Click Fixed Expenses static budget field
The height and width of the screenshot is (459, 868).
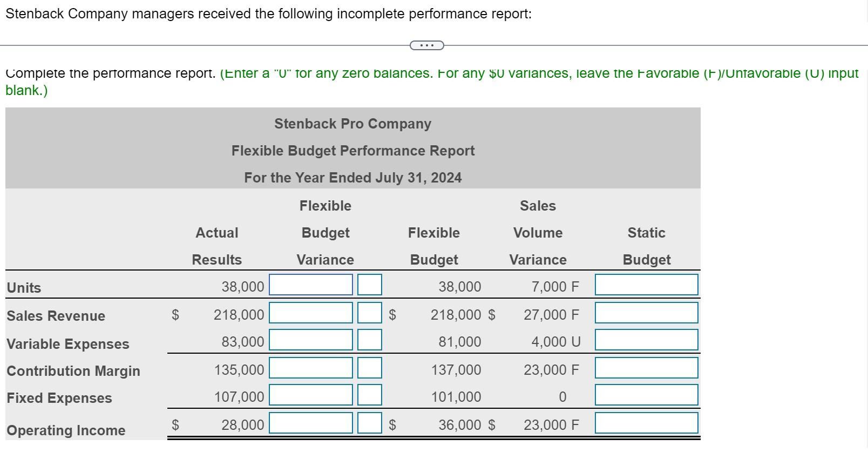coord(647,395)
